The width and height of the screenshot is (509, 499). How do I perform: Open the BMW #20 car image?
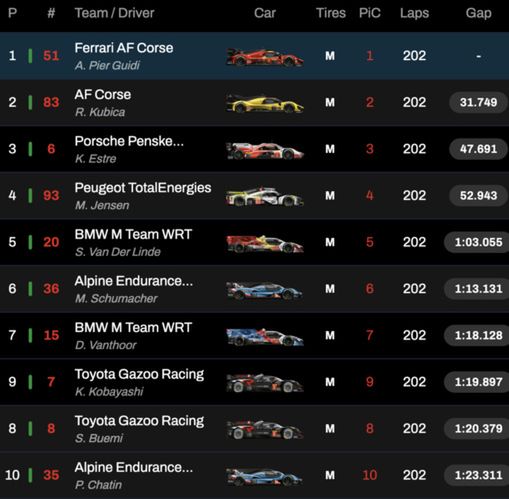(x=265, y=244)
